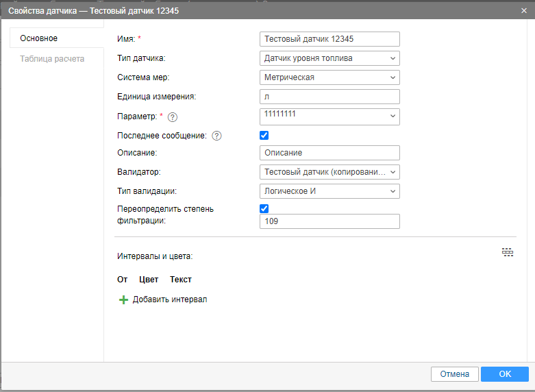Uncheck the Последнее сообщение checkbox

pos(264,136)
